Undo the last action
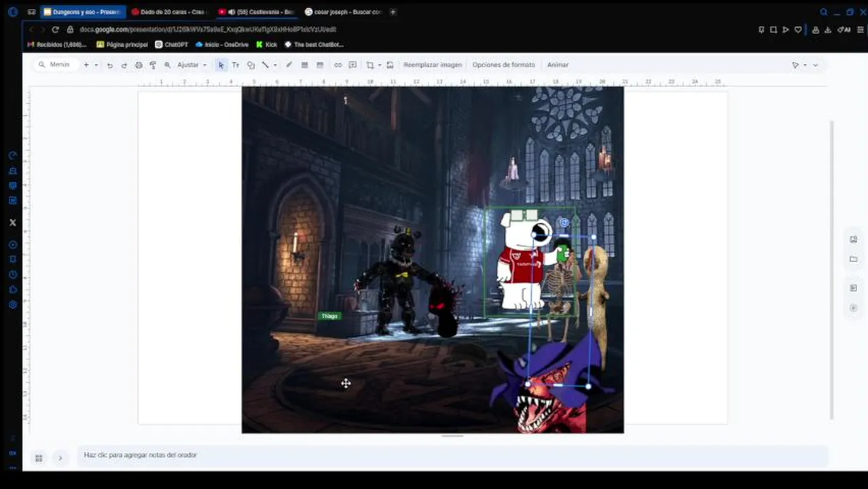The height and width of the screenshot is (489, 868). pos(109,65)
